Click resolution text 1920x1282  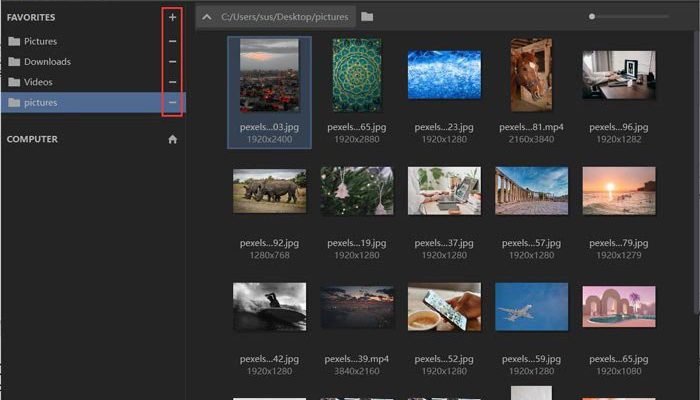(x=619, y=139)
